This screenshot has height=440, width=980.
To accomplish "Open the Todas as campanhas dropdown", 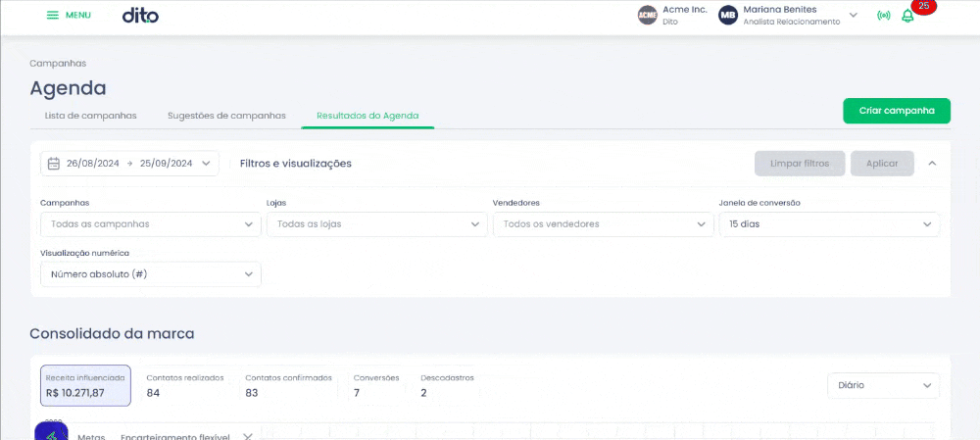I will [151, 224].
